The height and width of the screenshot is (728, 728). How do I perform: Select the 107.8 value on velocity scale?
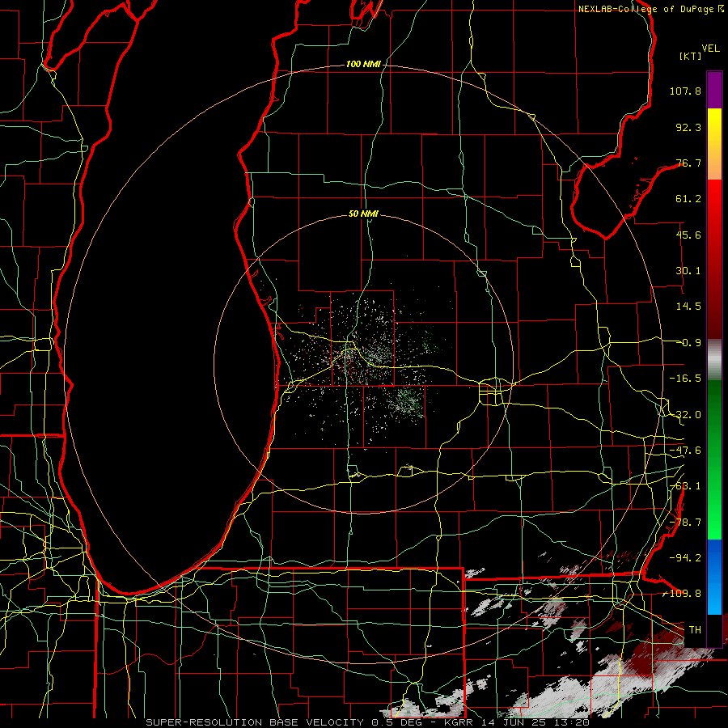pyautogui.click(x=685, y=91)
